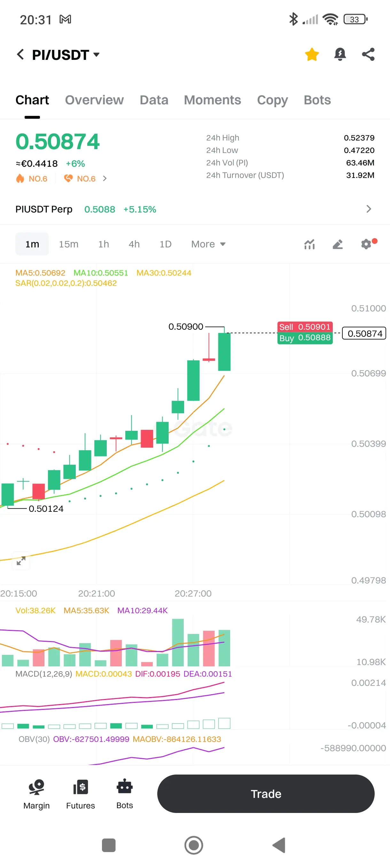The image size is (390, 868).
Task: Open Margin trading
Action: 36,794
